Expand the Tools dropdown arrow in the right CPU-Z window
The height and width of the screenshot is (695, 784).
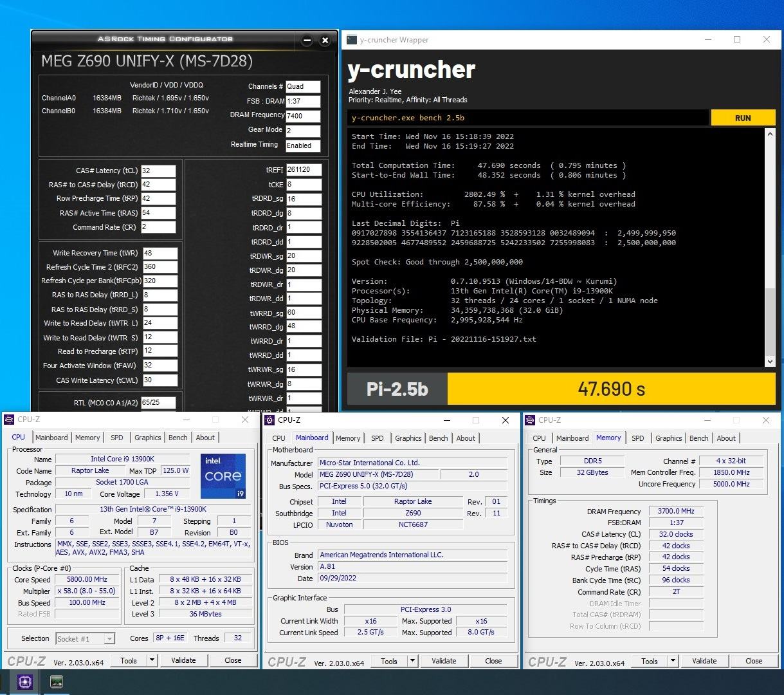click(673, 661)
